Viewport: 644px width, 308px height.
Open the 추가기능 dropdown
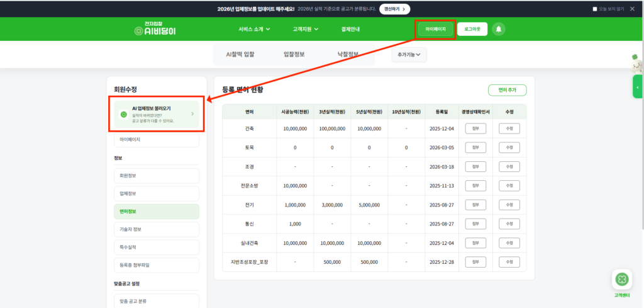[409, 55]
